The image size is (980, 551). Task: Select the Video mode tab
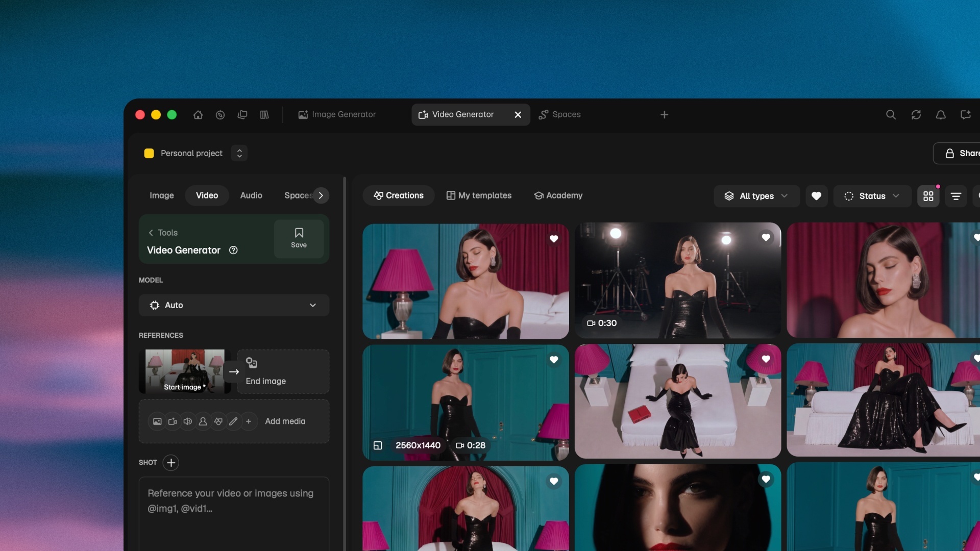[x=207, y=195]
